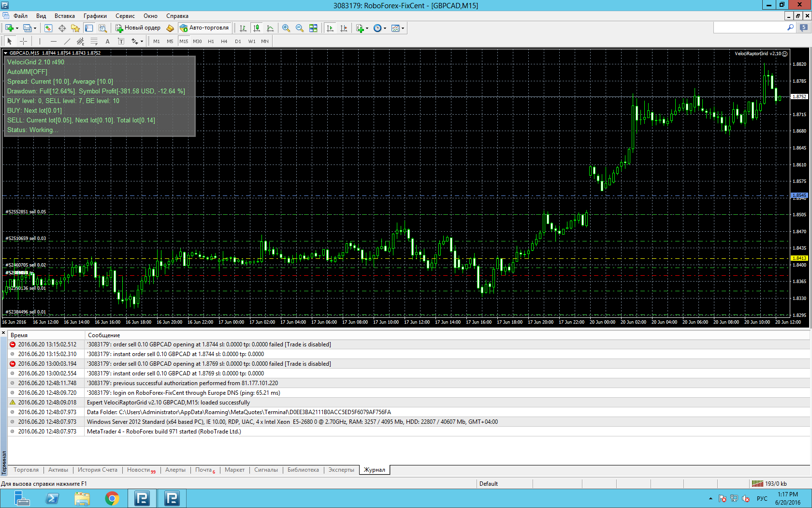The height and width of the screenshot is (508, 812).
Task: Switch timeframe to M30
Action: (197, 41)
